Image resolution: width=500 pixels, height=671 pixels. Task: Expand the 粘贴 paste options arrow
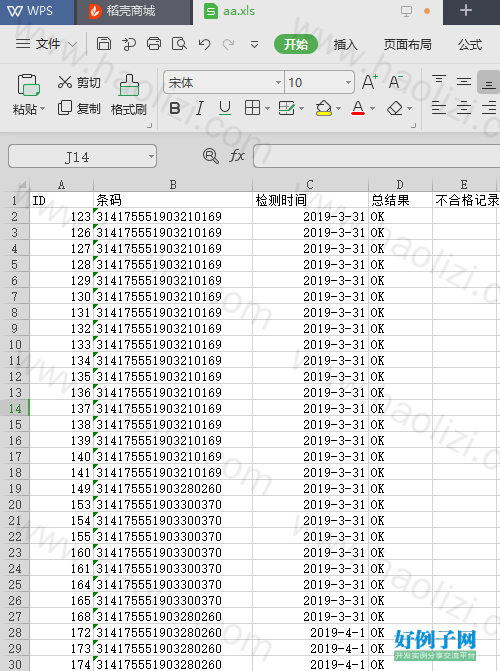(x=42, y=109)
